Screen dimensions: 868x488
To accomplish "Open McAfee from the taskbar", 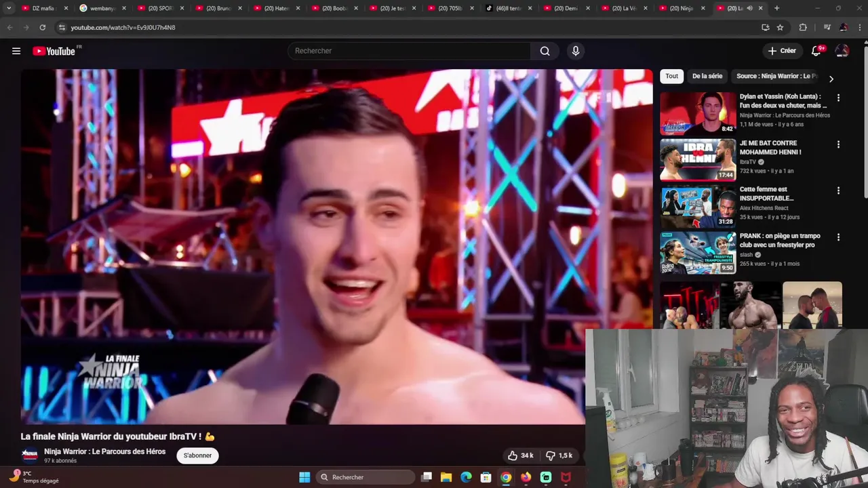I will click(x=566, y=477).
